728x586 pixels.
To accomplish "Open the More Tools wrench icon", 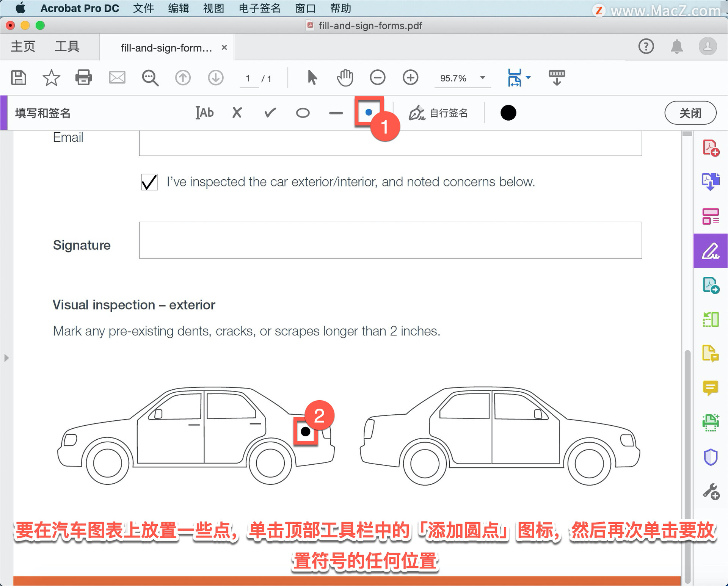I will pyautogui.click(x=711, y=492).
